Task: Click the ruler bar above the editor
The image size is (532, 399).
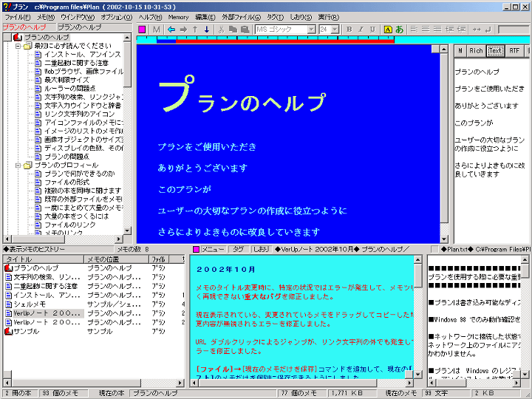Action: coord(333,39)
